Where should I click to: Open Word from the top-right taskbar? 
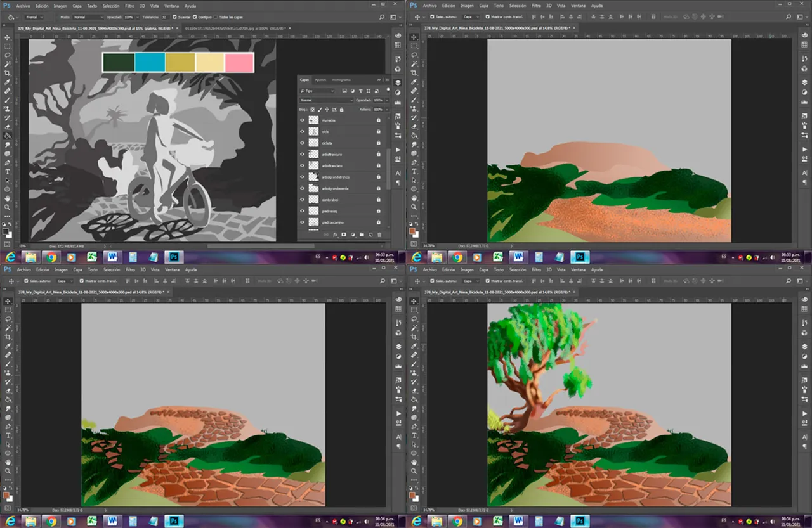click(x=518, y=257)
